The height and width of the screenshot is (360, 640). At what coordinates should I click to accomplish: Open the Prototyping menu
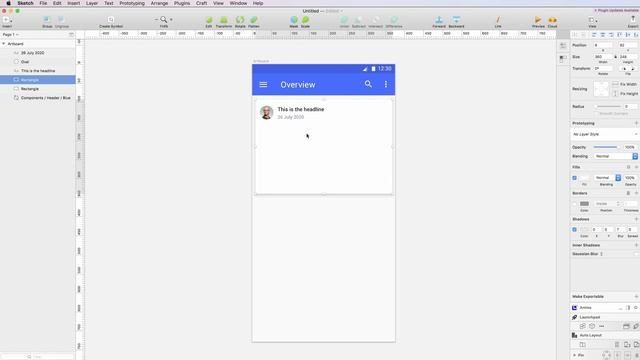[x=132, y=3]
